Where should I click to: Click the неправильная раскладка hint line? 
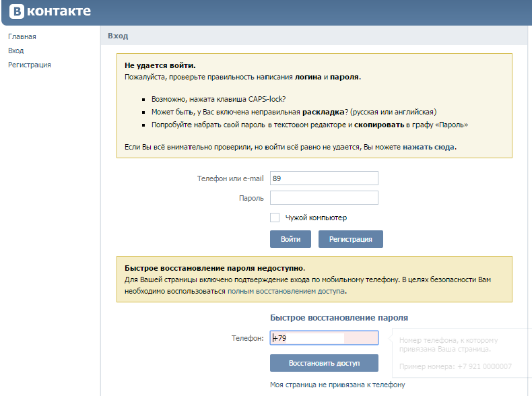click(294, 112)
